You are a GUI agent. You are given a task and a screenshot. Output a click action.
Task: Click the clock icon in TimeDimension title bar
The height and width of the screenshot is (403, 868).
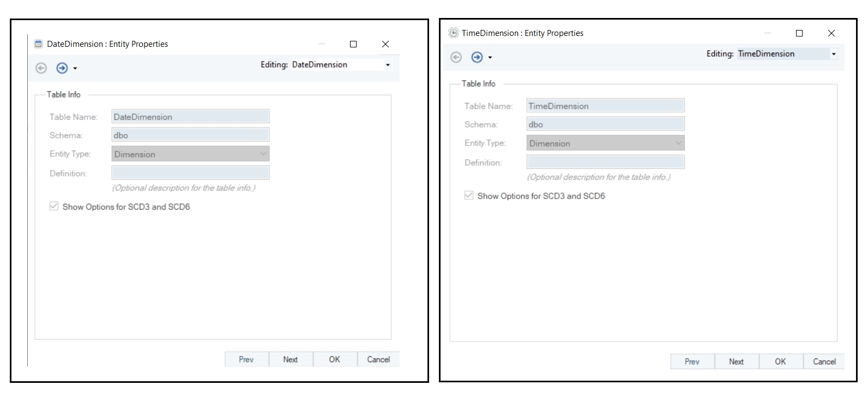453,33
